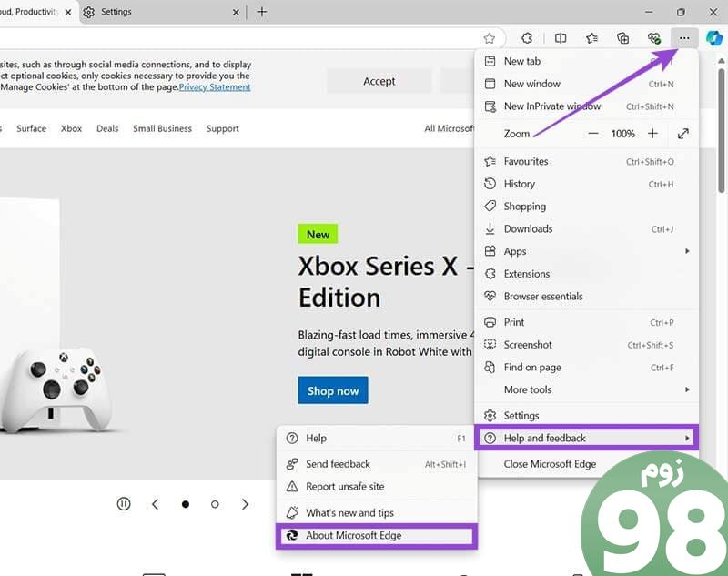The width and height of the screenshot is (728, 576).
Task: Open the Copilot sidebar icon
Action: [x=713, y=38]
